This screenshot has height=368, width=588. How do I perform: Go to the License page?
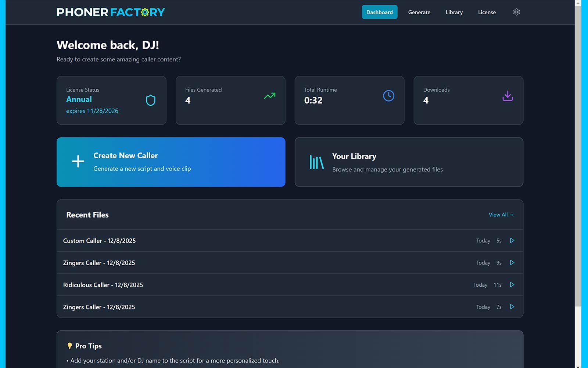(487, 12)
